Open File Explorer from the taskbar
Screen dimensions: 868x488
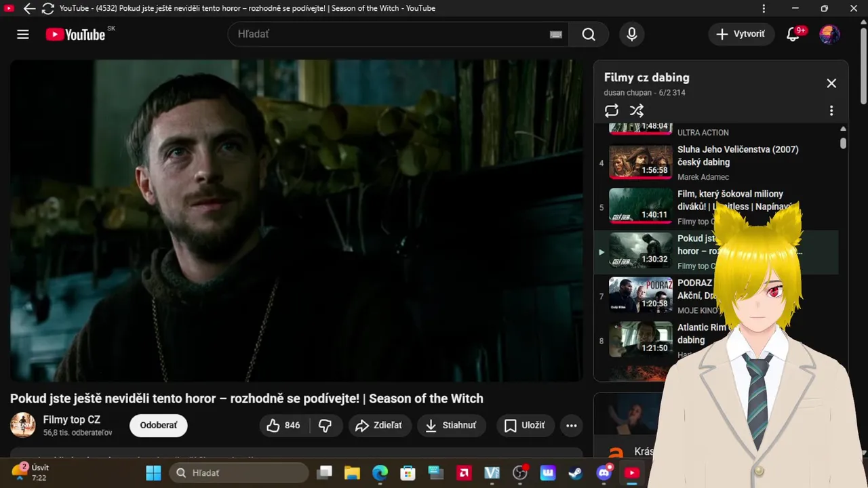tap(351, 472)
